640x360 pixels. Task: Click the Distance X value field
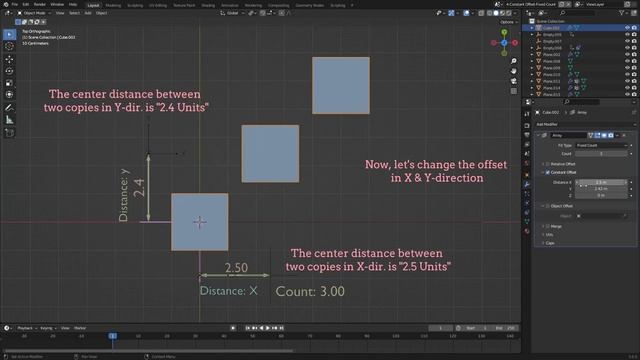[601, 182]
